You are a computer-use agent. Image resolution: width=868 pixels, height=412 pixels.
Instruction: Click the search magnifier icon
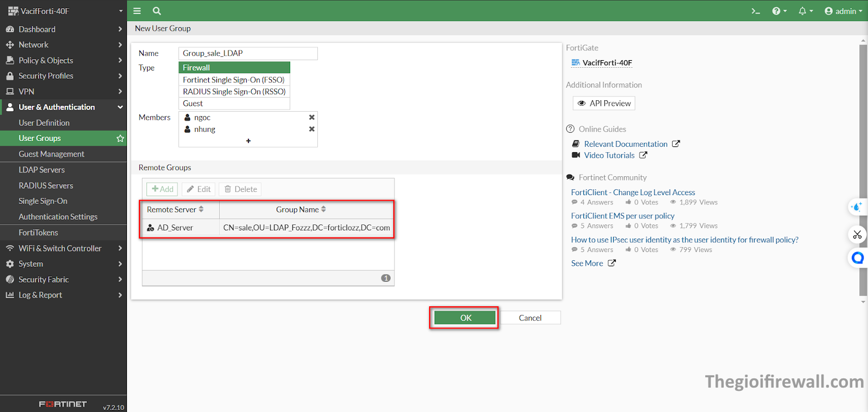tap(157, 11)
